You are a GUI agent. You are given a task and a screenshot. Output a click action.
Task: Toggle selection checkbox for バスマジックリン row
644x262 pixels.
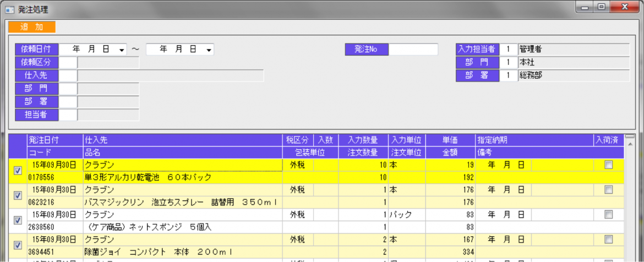point(18,196)
